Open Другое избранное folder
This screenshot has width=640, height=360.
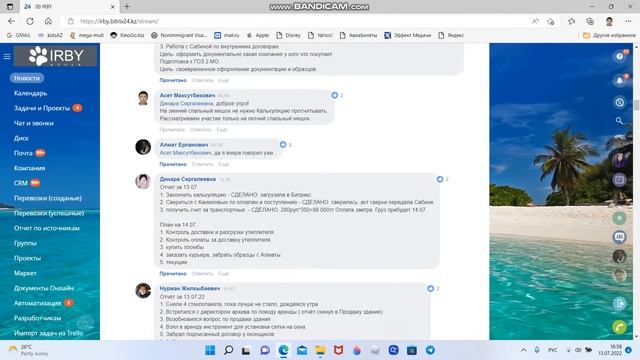609,36
